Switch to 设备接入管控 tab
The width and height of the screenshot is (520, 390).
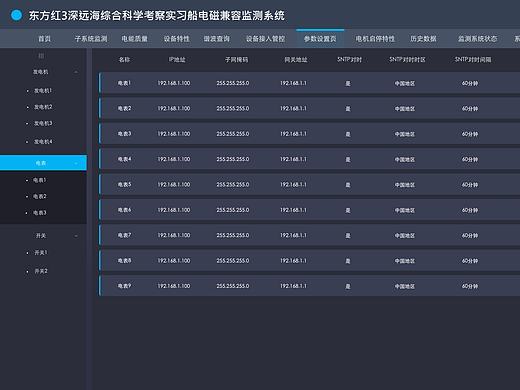[266, 39]
